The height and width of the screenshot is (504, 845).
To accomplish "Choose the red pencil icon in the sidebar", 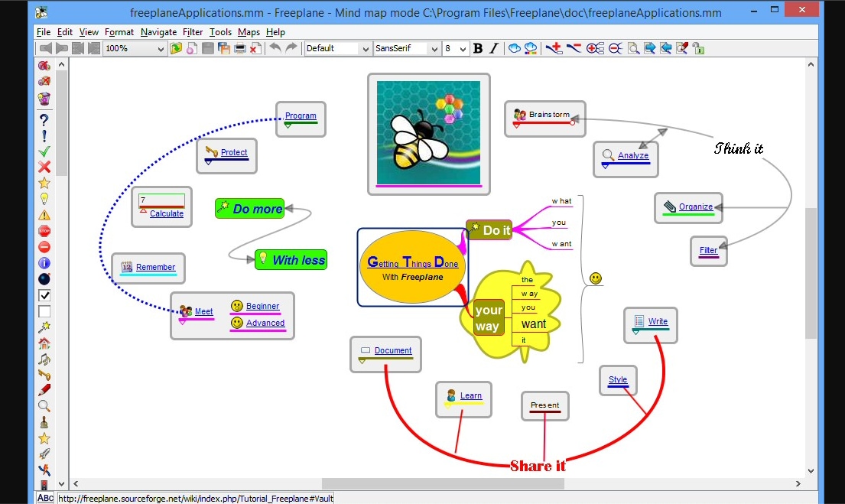I will 44,390.
